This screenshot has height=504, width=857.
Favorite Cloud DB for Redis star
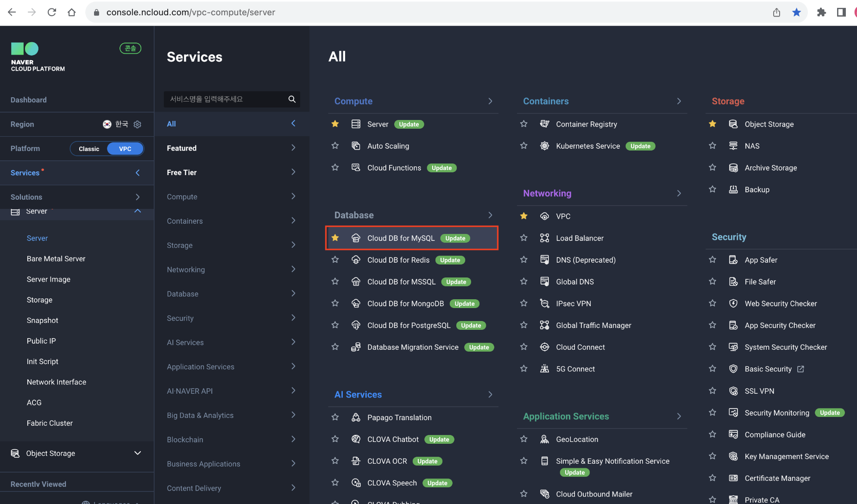coord(335,259)
